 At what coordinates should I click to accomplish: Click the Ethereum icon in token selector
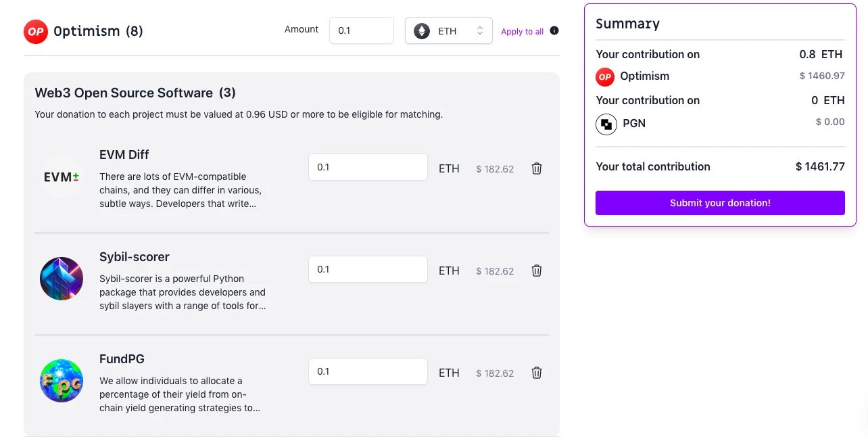coord(422,31)
